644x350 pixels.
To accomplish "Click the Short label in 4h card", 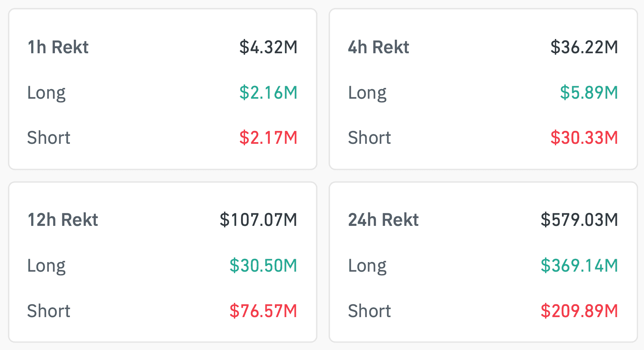I will tap(369, 138).
